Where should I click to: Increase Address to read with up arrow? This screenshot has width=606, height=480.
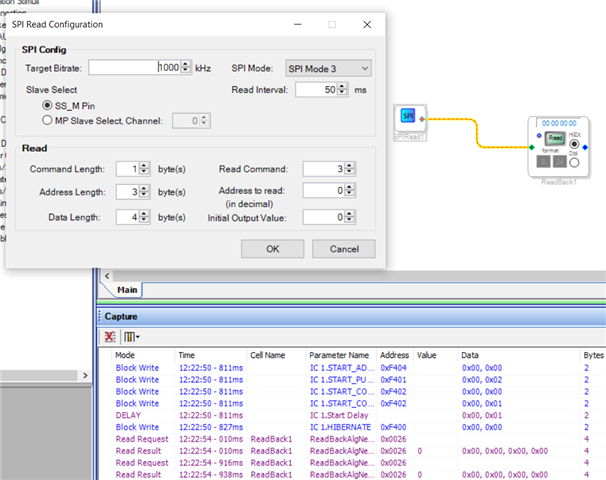(349, 187)
